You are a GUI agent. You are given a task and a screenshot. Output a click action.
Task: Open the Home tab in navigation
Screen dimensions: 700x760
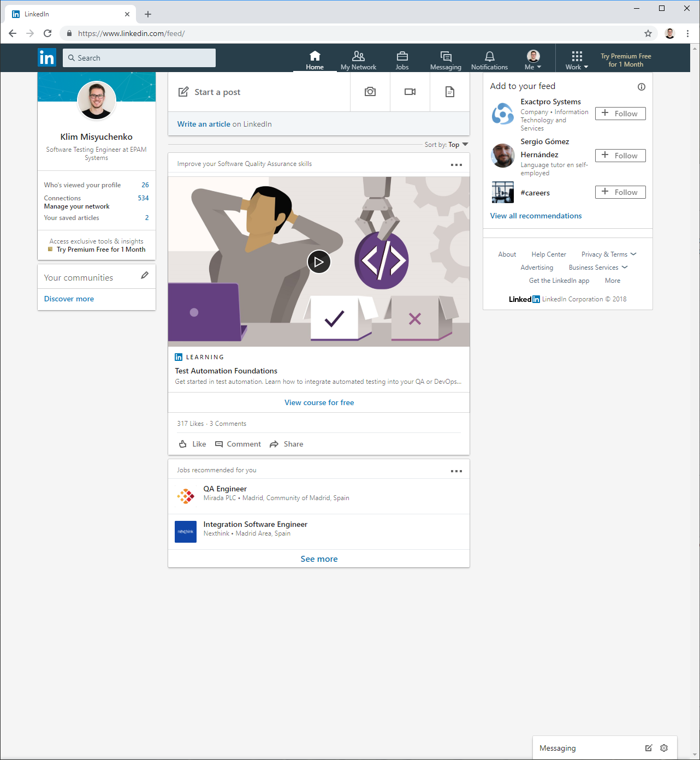pos(315,60)
